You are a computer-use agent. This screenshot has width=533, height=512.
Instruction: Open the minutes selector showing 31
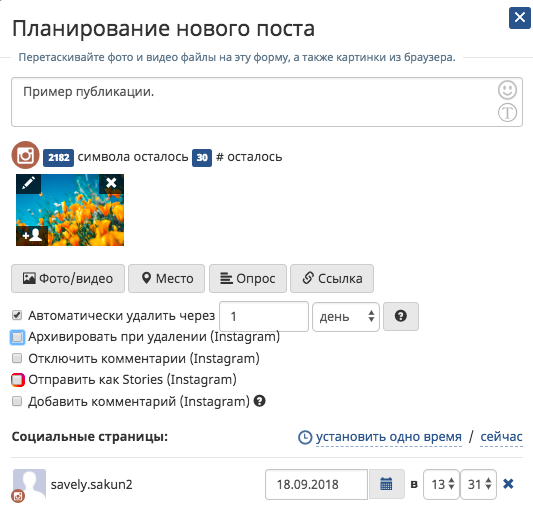point(478,484)
